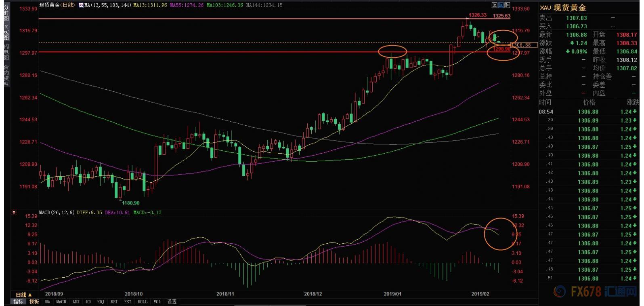644x306 pixels.
Task: Click the third chart panel icon top-right
Action: click(508, 5)
